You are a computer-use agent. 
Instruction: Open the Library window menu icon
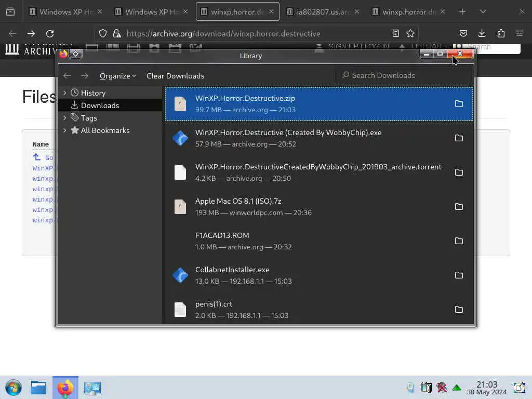point(63,54)
